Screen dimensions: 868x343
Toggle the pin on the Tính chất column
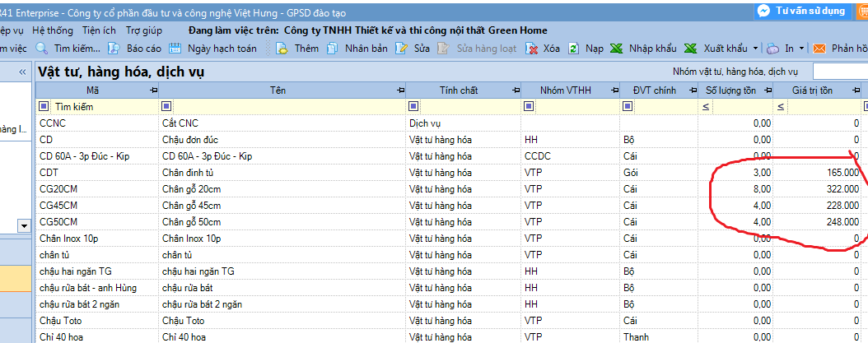516,90
